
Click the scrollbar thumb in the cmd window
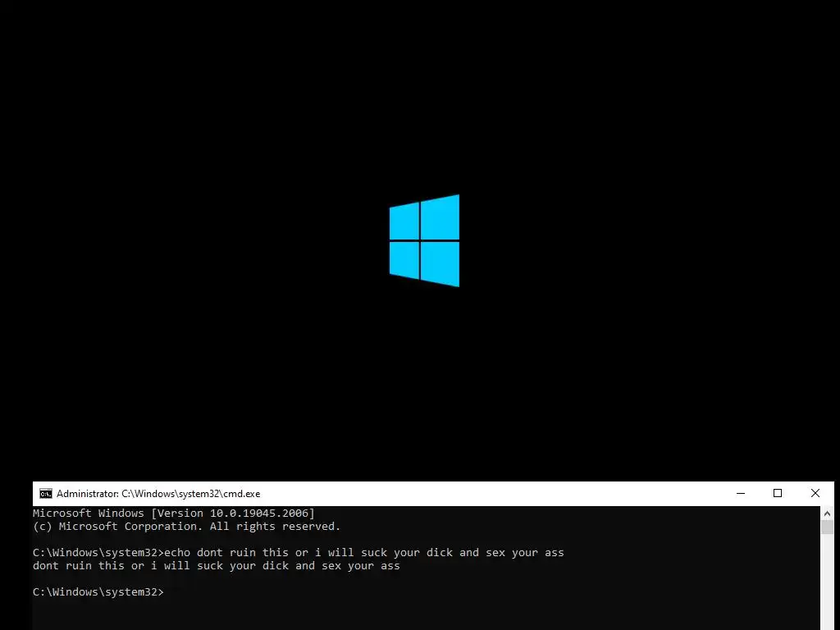827,527
